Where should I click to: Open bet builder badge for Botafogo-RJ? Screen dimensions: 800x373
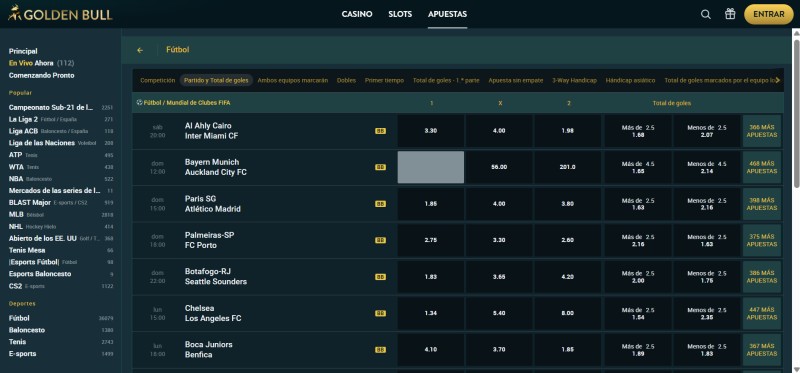coord(380,277)
